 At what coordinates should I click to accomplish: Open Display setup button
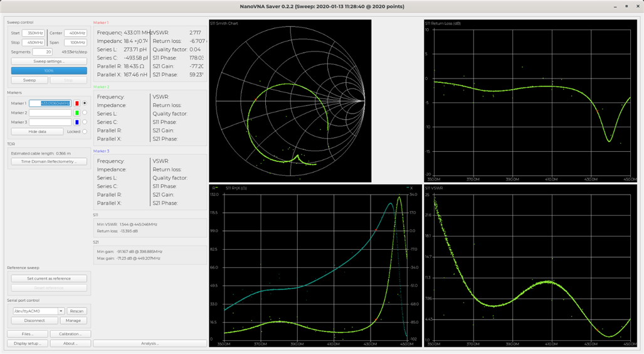coord(28,343)
